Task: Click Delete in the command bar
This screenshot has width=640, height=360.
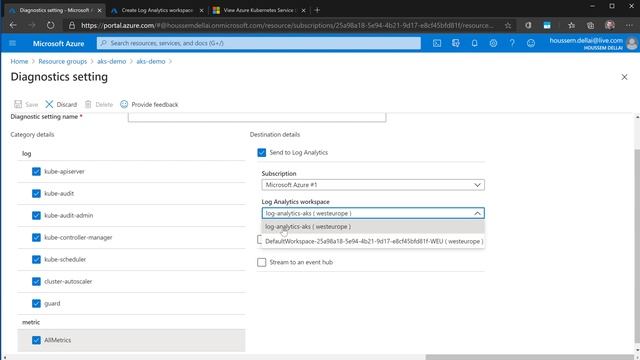Action: (x=98, y=104)
